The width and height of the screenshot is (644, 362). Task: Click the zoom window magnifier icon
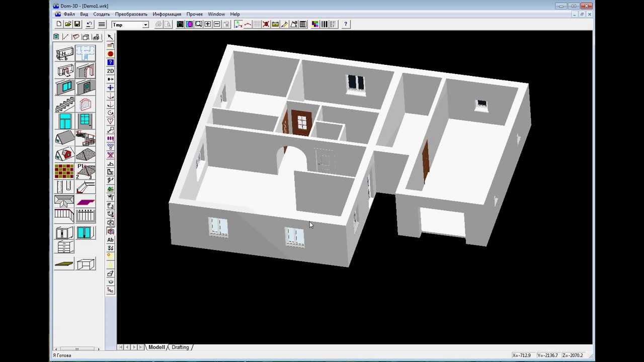199,24
